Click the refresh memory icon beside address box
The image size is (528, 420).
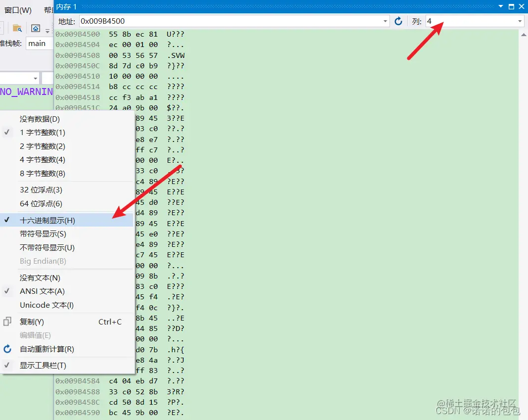398,21
